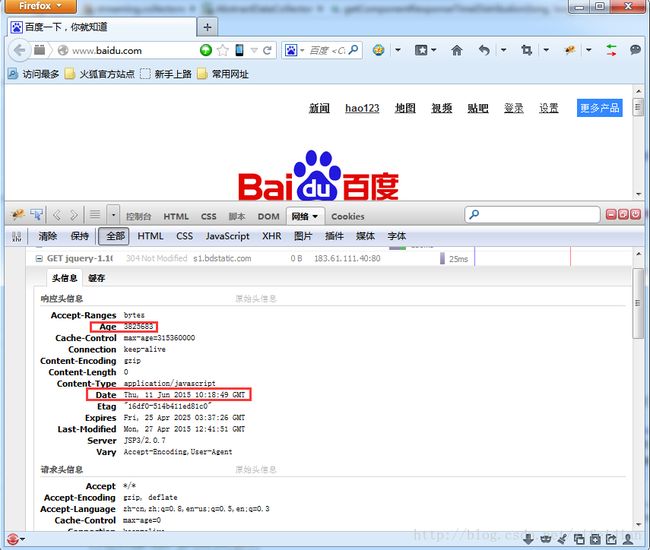The width and height of the screenshot is (650, 550).
Task: Click the 登录 login link
Action: pos(514,108)
